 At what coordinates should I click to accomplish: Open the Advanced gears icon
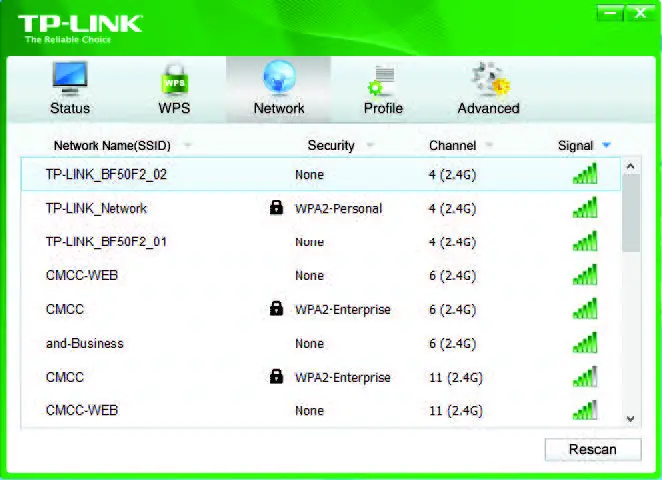pyautogui.click(x=490, y=79)
